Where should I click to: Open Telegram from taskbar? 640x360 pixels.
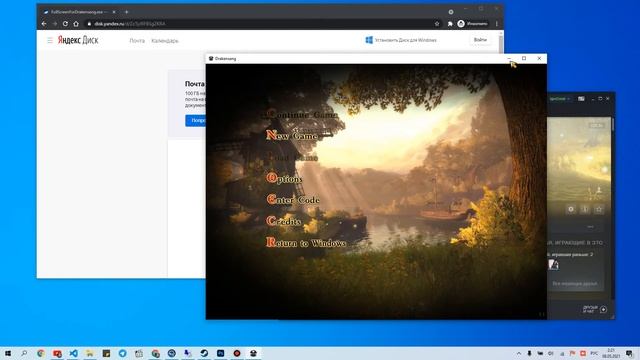tap(122, 353)
